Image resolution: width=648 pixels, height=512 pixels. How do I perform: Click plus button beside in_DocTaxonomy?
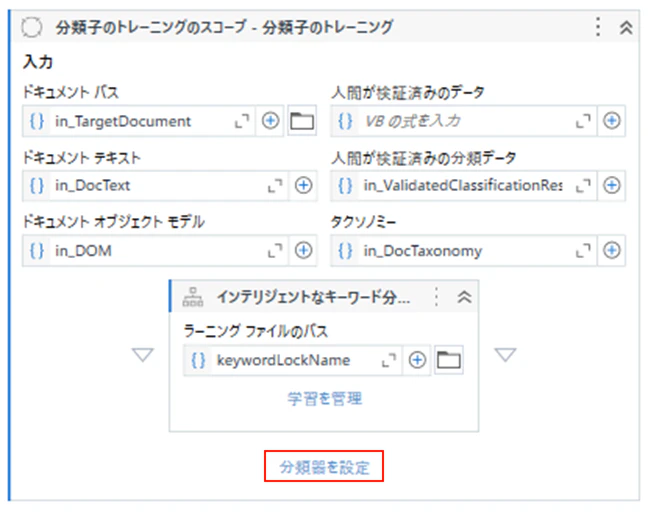(612, 250)
